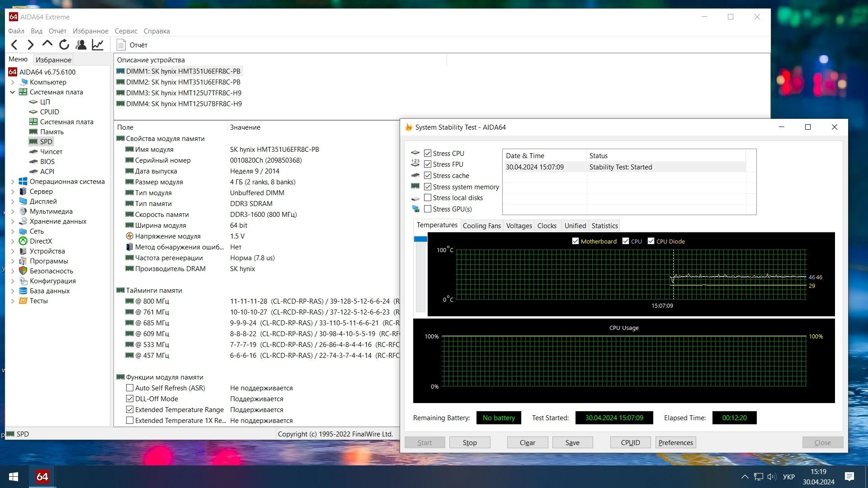Open the Temperatures tab

(x=437, y=225)
